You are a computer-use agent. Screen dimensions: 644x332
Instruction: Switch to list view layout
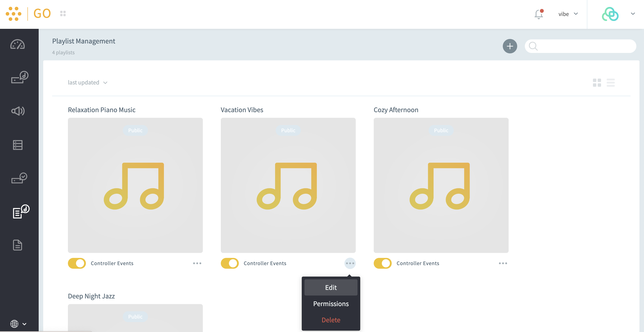click(610, 83)
